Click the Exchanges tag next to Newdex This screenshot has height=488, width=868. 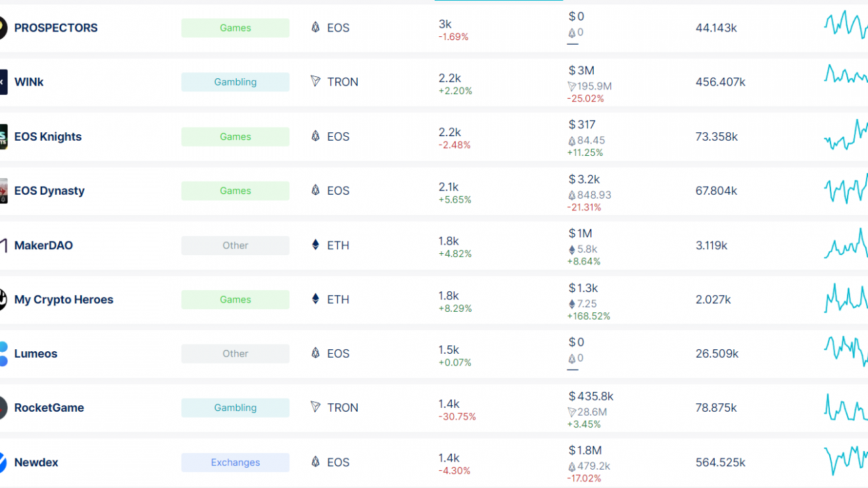[235, 462]
